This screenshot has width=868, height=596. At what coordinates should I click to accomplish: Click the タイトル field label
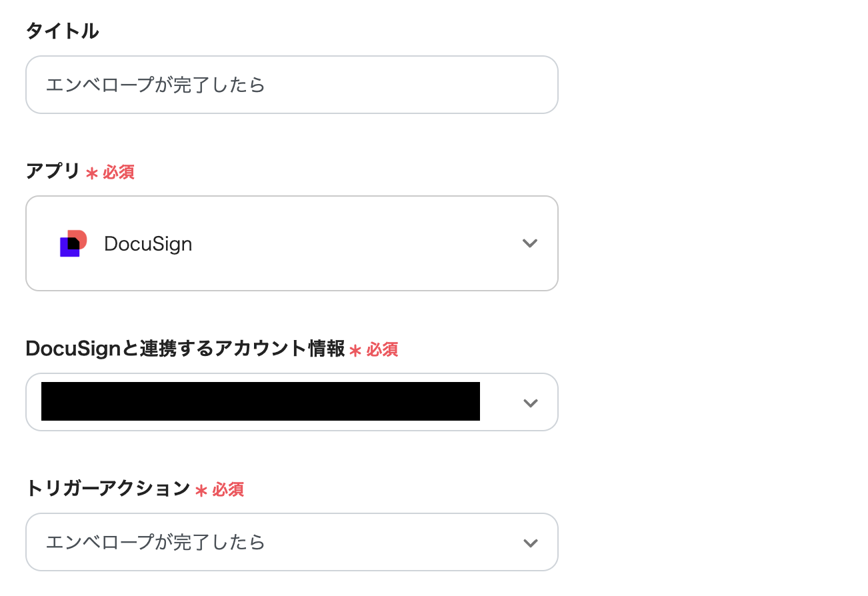click(62, 31)
